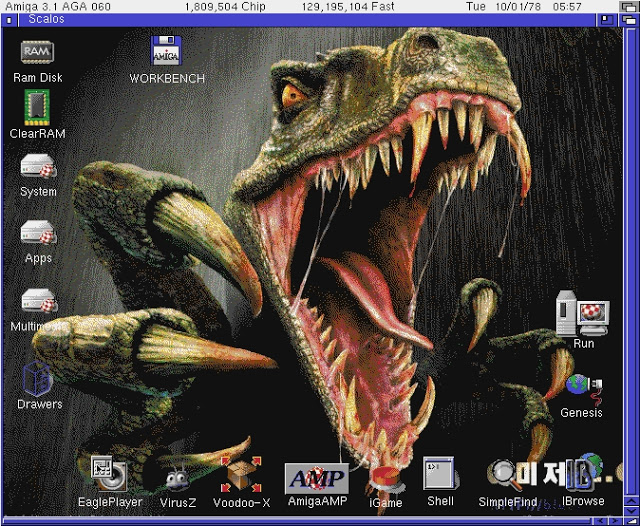Open the Shell window icon
This screenshot has height=526, width=640.
click(x=440, y=473)
